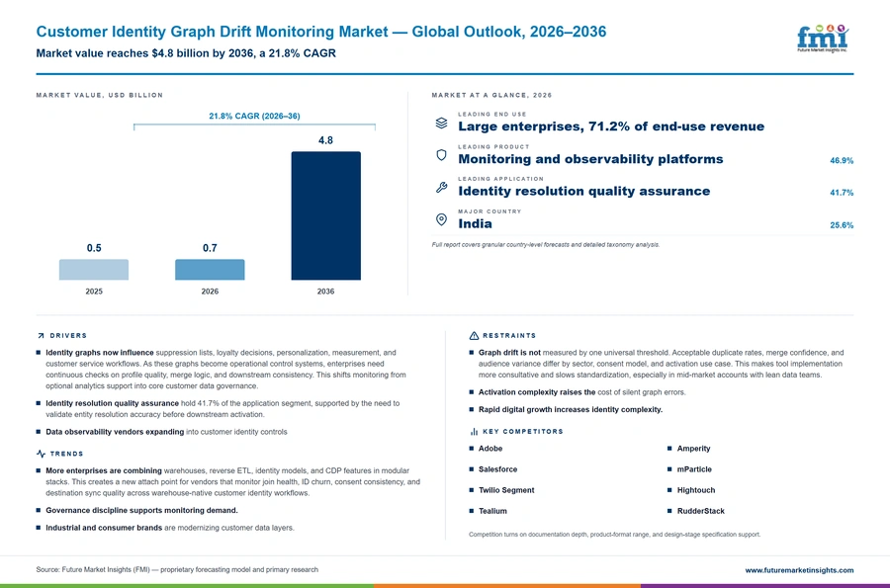Click Monitoring and observability platforms text
The height and width of the screenshot is (588, 890).
click(591, 159)
